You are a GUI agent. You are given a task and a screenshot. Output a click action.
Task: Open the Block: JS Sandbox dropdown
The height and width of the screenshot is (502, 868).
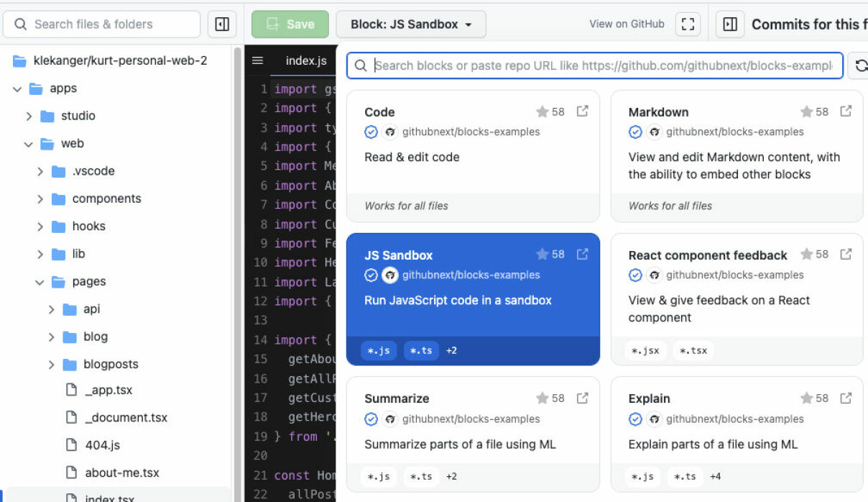[411, 24]
